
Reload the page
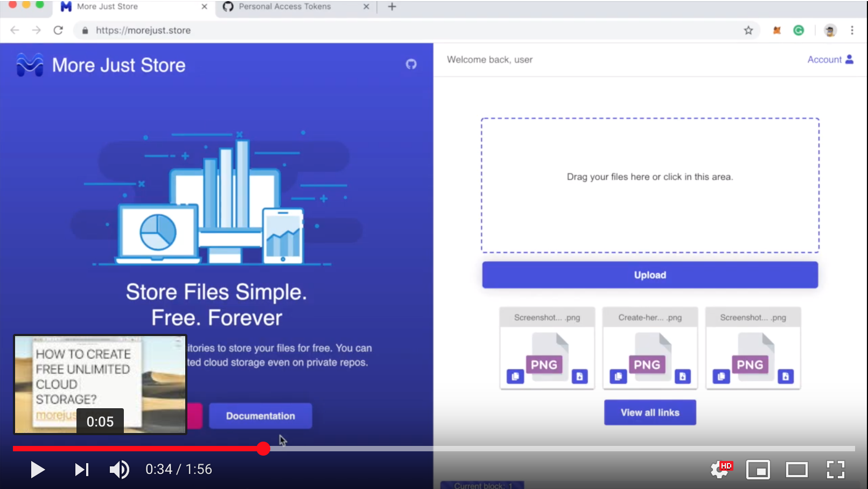pos(58,30)
